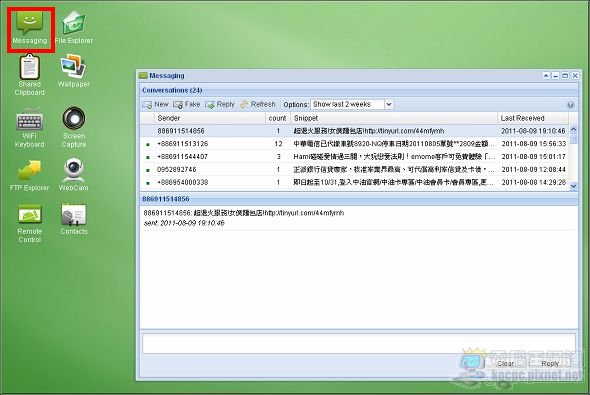Screen dimensions: 590x395
Task: Open the Wallpaper desktop icon
Action: pos(74,71)
